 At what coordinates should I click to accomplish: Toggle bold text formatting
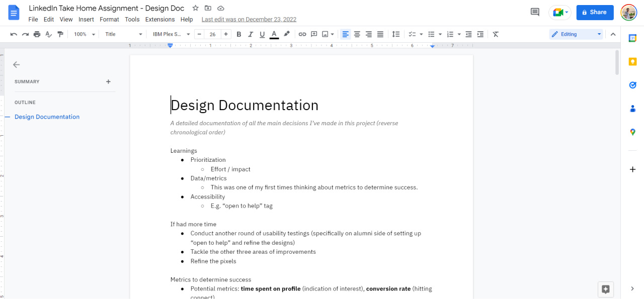coord(238,34)
